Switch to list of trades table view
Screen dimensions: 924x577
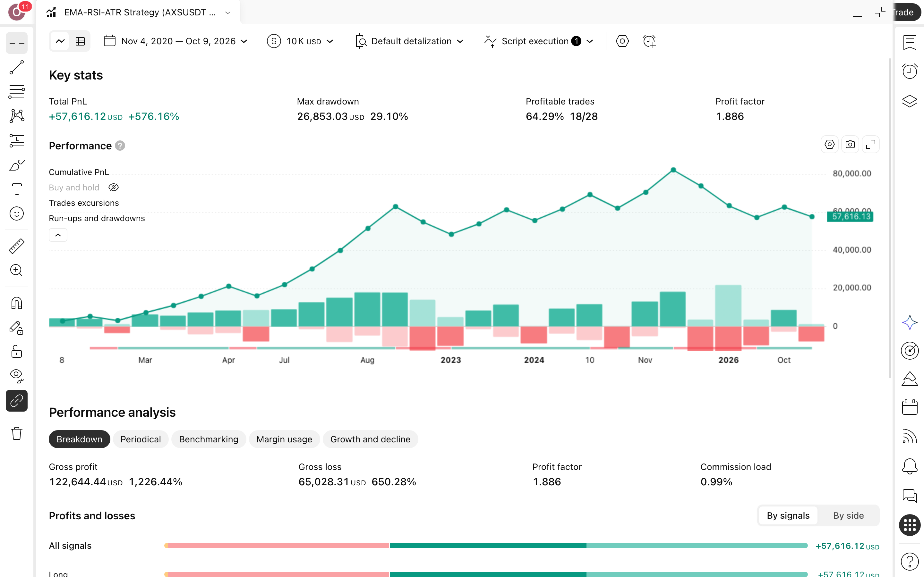point(80,41)
